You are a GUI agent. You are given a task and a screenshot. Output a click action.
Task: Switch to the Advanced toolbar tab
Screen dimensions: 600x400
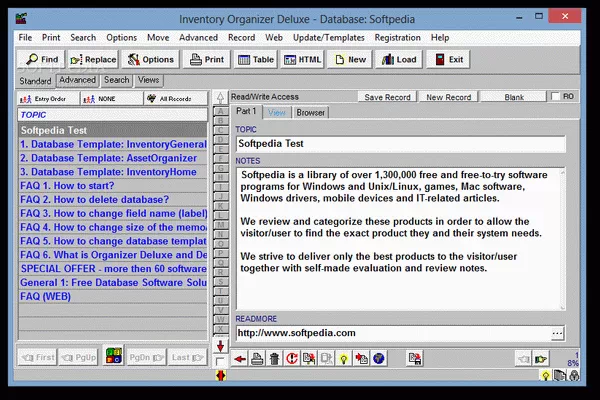tap(77, 80)
